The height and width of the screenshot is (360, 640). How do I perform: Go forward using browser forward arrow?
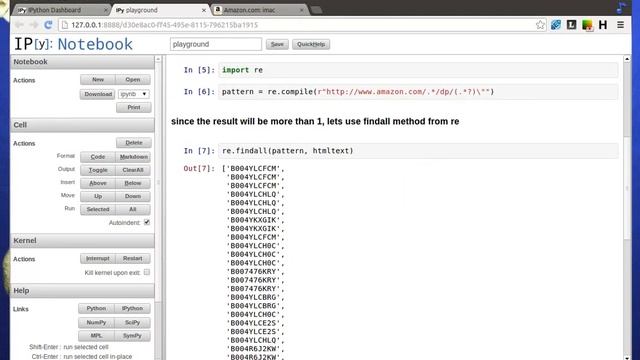(34, 25)
